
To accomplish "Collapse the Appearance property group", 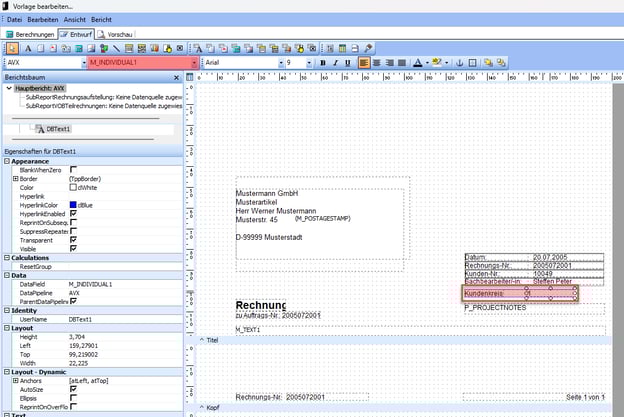I will click(7, 161).
